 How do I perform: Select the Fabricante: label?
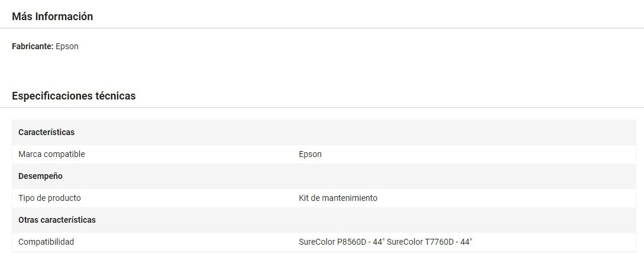coord(33,46)
